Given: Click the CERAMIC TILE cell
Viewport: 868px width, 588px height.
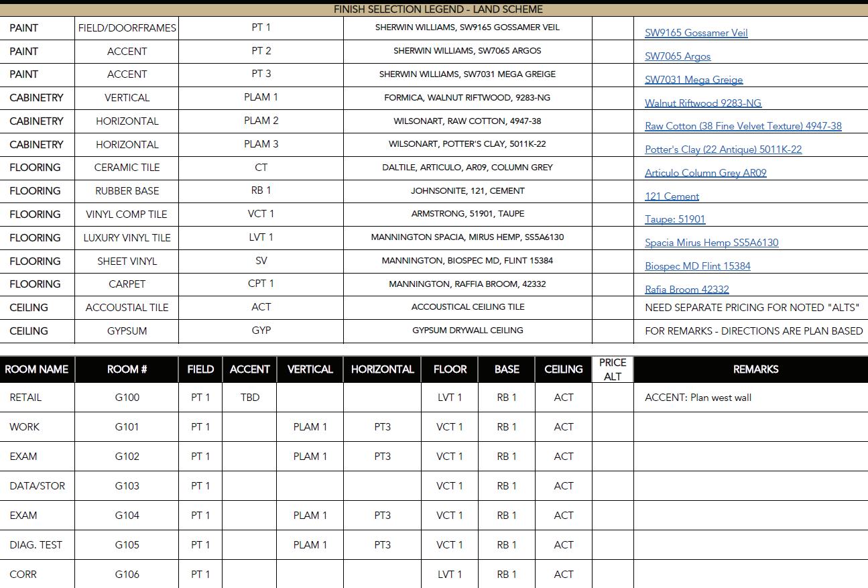Looking at the screenshot, I should 127,168.
